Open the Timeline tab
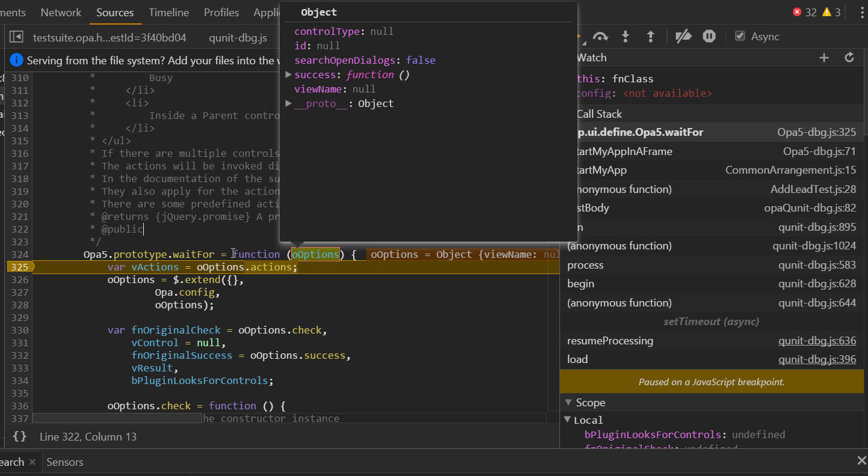 (x=168, y=12)
